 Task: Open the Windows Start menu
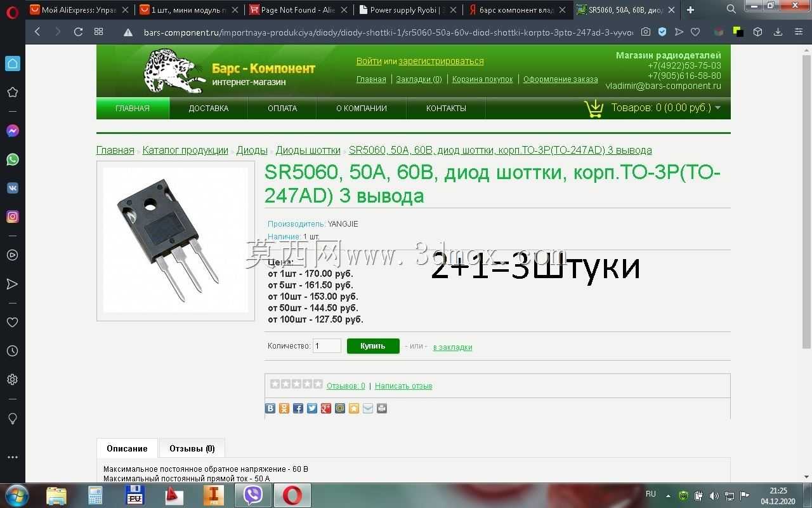[x=16, y=495]
